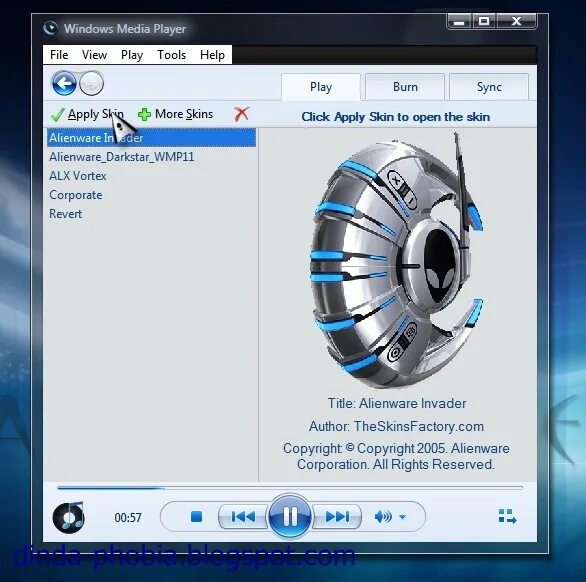
Task: Switch to compact Now Playing mode icon
Action: (x=507, y=517)
